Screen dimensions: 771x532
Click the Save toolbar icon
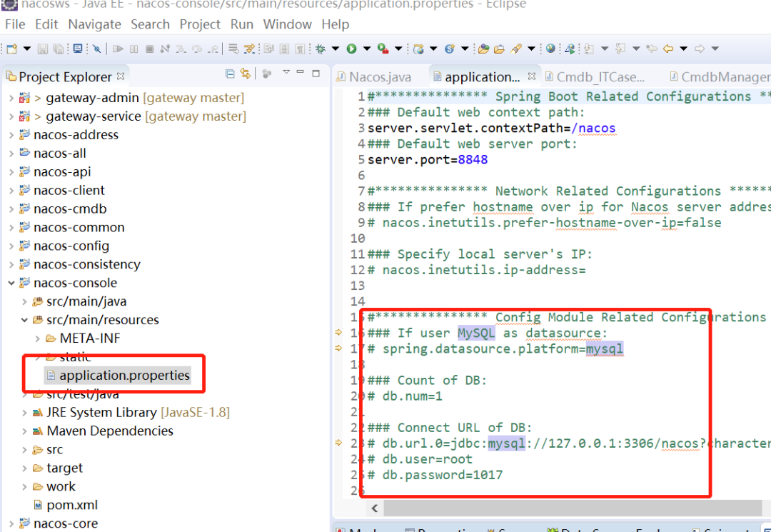coord(43,49)
